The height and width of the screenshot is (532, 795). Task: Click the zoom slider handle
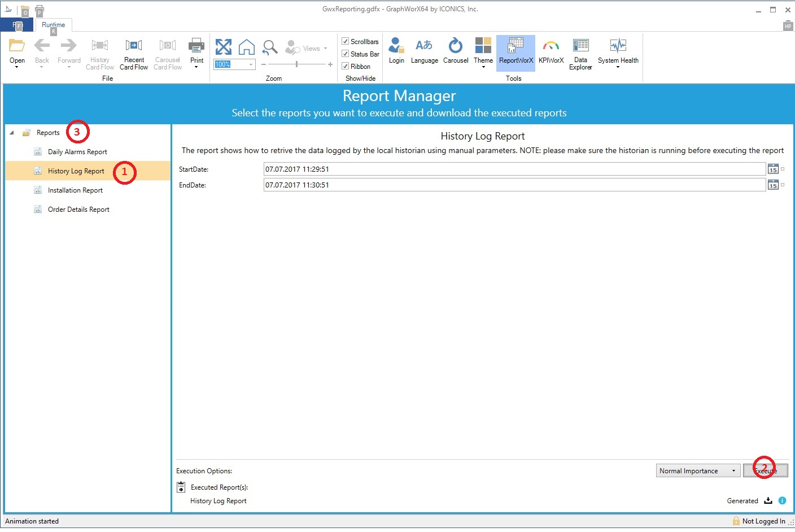(x=296, y=64)
